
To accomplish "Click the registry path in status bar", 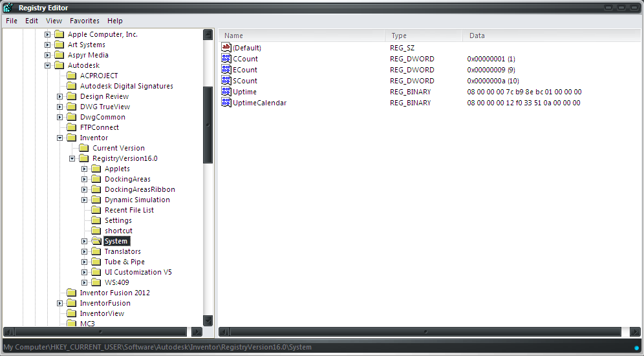I will 157,347.
